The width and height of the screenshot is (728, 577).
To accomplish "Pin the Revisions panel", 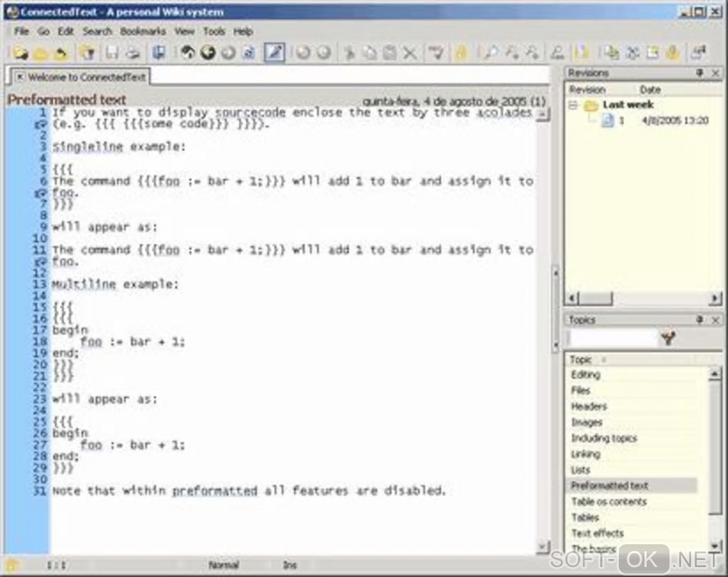I will [x=699, y=73].
